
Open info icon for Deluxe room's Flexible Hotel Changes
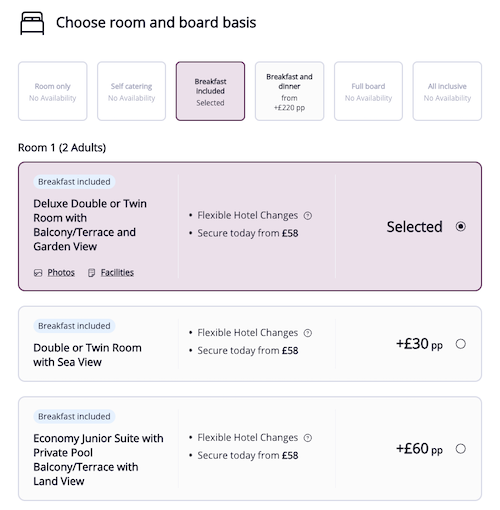(308, 216)
